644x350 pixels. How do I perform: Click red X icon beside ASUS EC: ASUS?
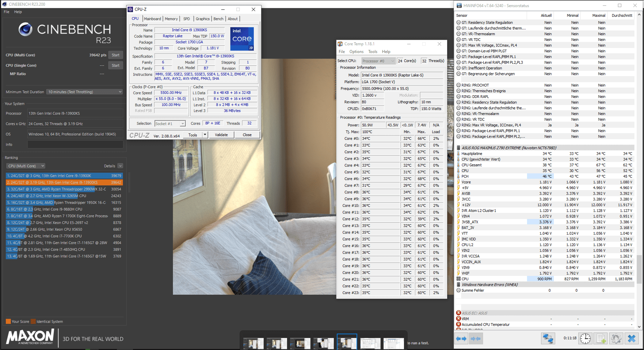[x=458, y=313]
